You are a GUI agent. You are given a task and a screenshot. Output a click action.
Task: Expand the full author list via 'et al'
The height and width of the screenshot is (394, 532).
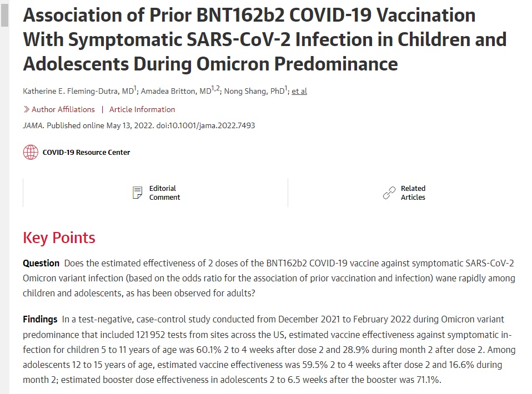point(299,92)
